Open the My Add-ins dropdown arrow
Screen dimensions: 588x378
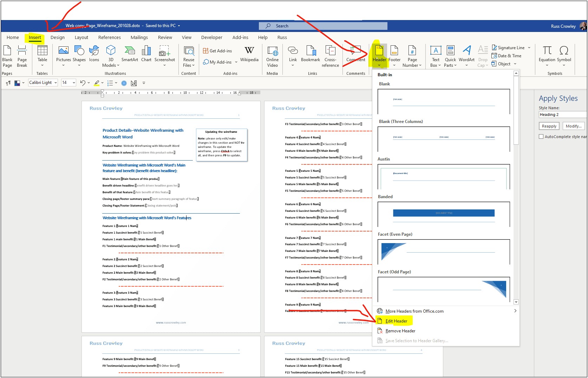coord(236,62)
